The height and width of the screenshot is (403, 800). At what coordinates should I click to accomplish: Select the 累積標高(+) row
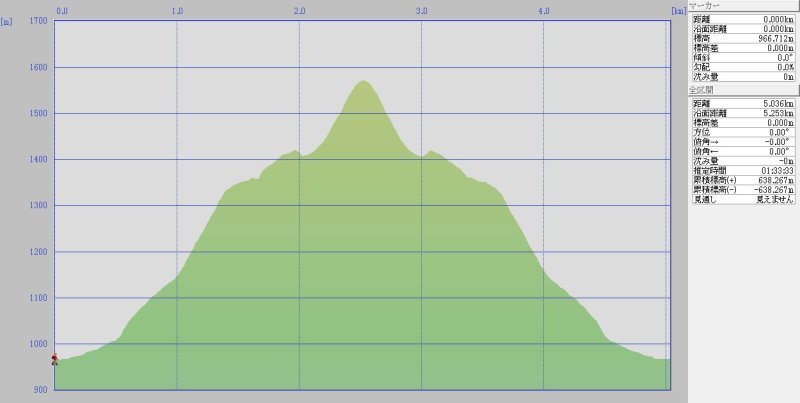(x=744, y=180)
